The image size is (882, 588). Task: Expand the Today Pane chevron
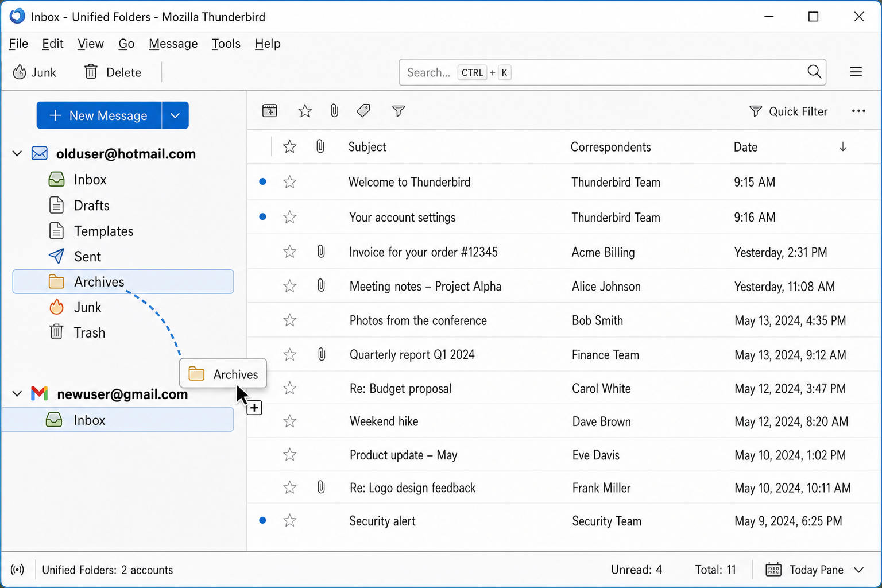859,570
